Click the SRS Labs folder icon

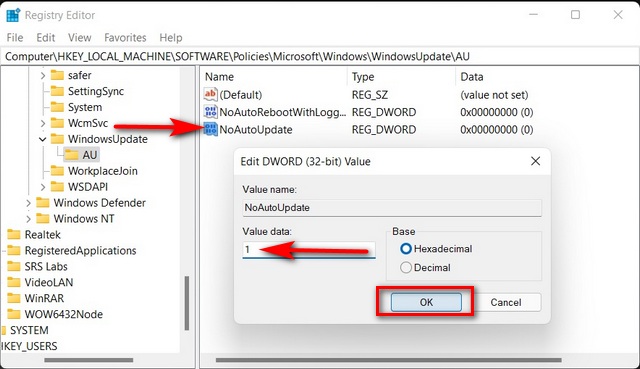tap(14, 266)
